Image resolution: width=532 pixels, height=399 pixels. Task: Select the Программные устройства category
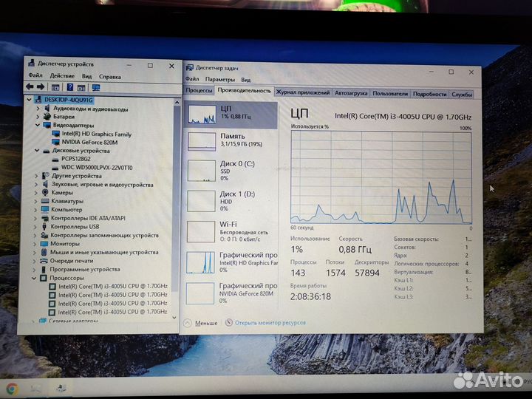coord(85,269)
